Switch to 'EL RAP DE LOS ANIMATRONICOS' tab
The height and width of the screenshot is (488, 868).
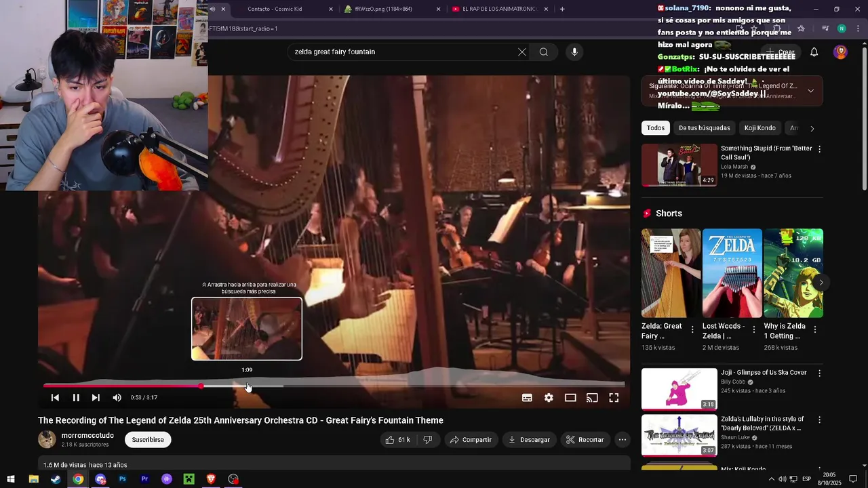(500, 9)
